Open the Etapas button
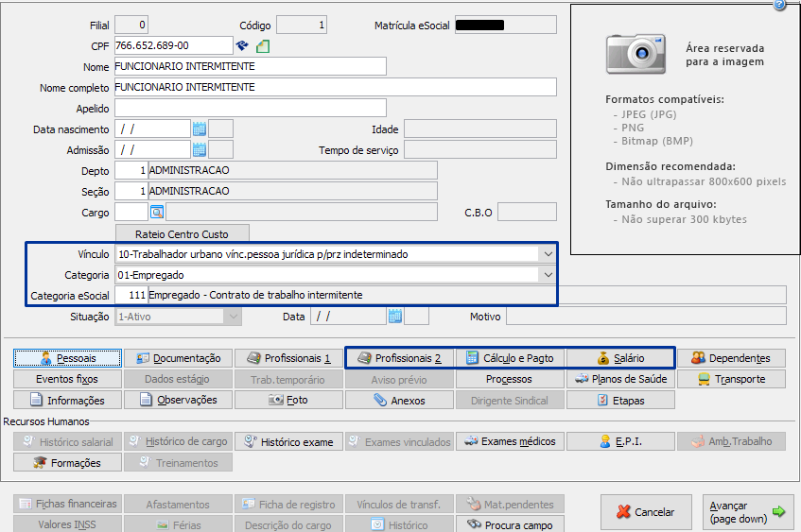801x532 pixels. coord(620,401)
